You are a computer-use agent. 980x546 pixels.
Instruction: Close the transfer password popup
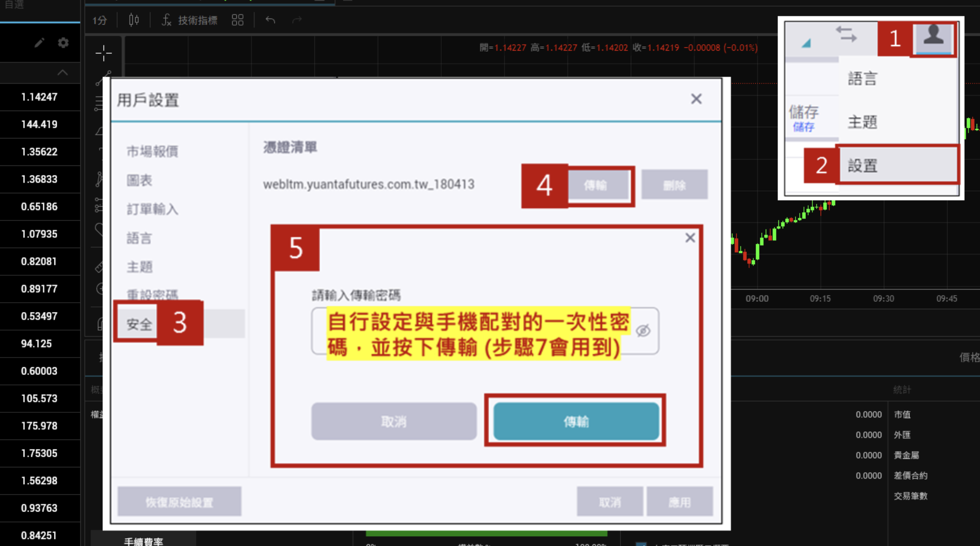(x=690, y=238)
